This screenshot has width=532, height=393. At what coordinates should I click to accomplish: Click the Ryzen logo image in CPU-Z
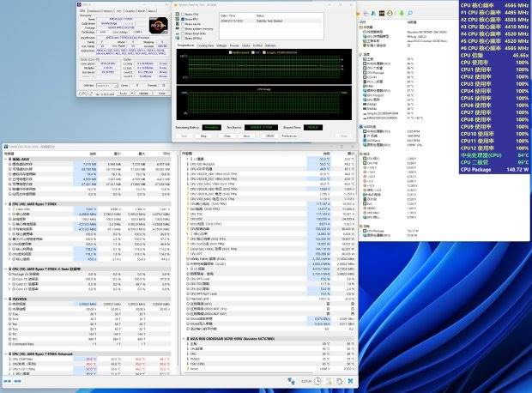click(159, 25)
